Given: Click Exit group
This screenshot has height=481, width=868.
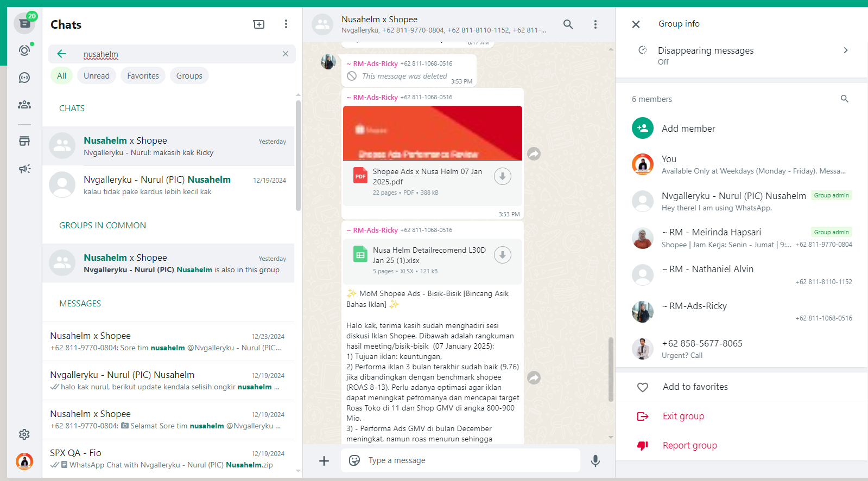Looking at the screenshot, I should [x=683, y=416].
